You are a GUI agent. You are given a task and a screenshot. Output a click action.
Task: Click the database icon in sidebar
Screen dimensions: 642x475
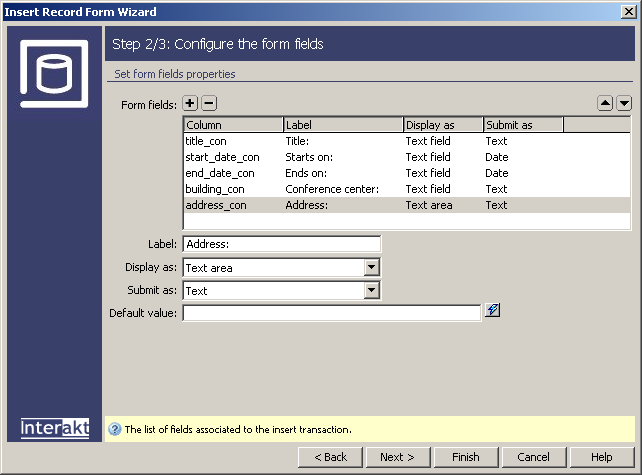(54, 73)
